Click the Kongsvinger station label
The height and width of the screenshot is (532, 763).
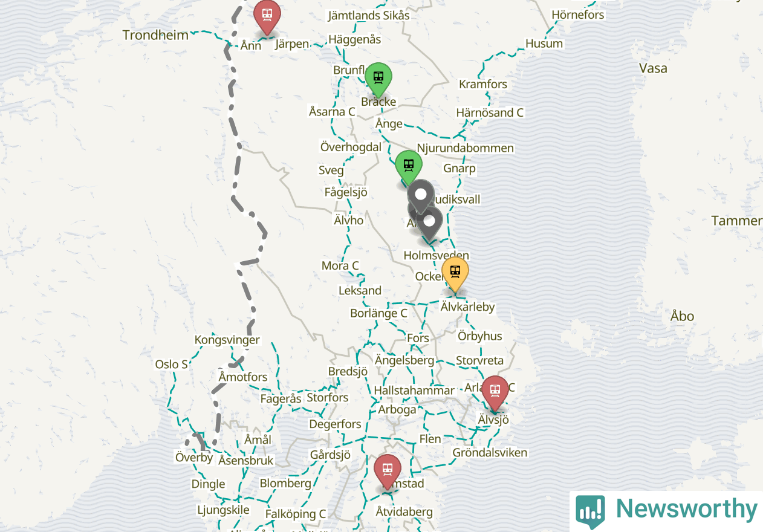click(x=227, y=340)
